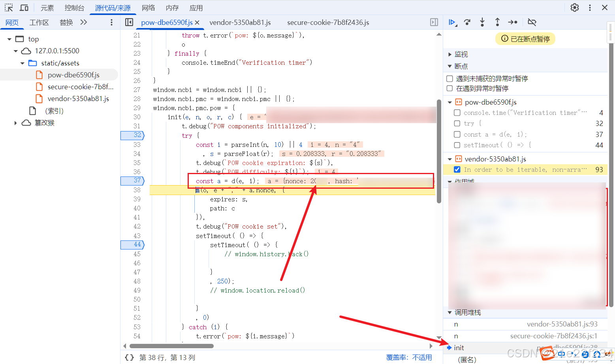
Task: Click the 已在断点暂停 paused status badge
Action: (x=525, y=39)
